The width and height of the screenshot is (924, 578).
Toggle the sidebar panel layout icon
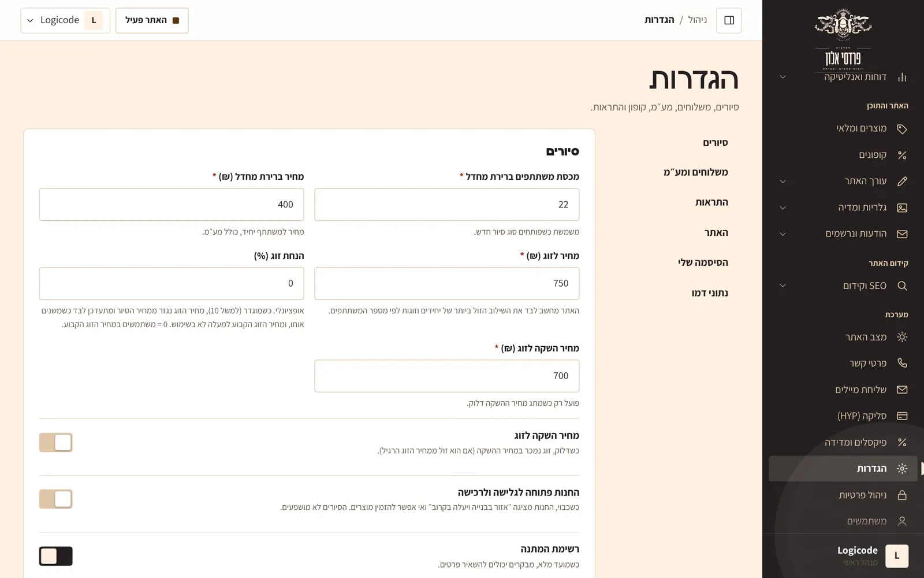729,20
